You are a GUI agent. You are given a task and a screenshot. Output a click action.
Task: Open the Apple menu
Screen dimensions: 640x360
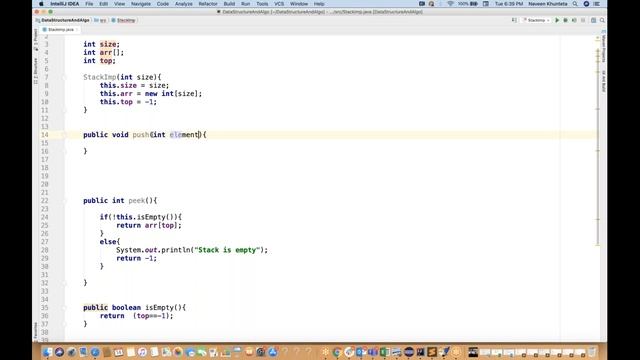[x=41, y=4]
